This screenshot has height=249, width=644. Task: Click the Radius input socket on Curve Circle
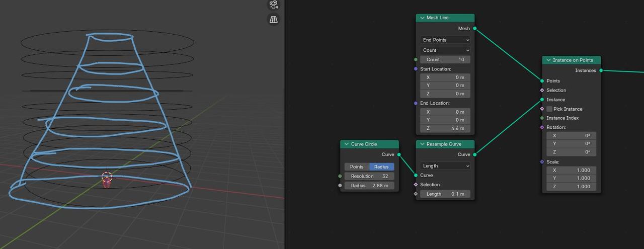tap(340, 186)
